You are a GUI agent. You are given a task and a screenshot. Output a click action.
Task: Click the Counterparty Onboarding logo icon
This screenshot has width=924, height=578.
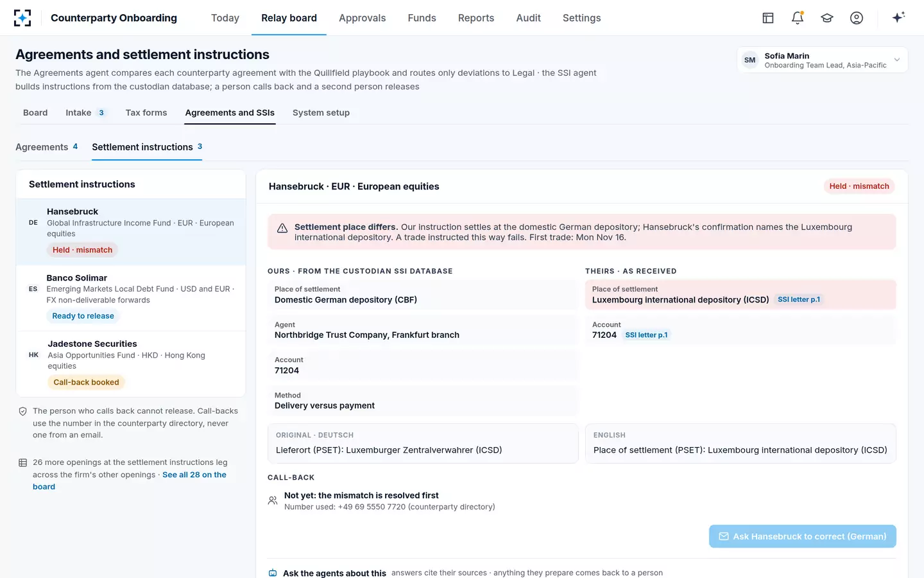[22, 18]
